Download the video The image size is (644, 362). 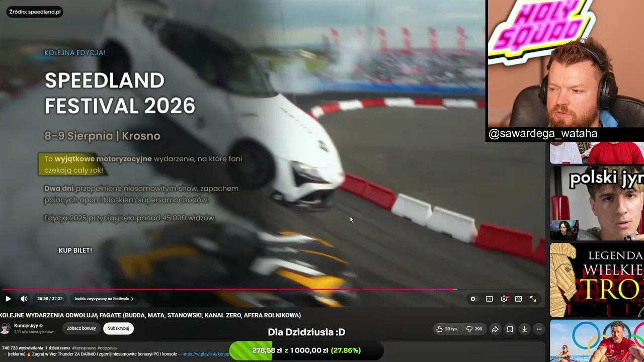pos(524,329)
